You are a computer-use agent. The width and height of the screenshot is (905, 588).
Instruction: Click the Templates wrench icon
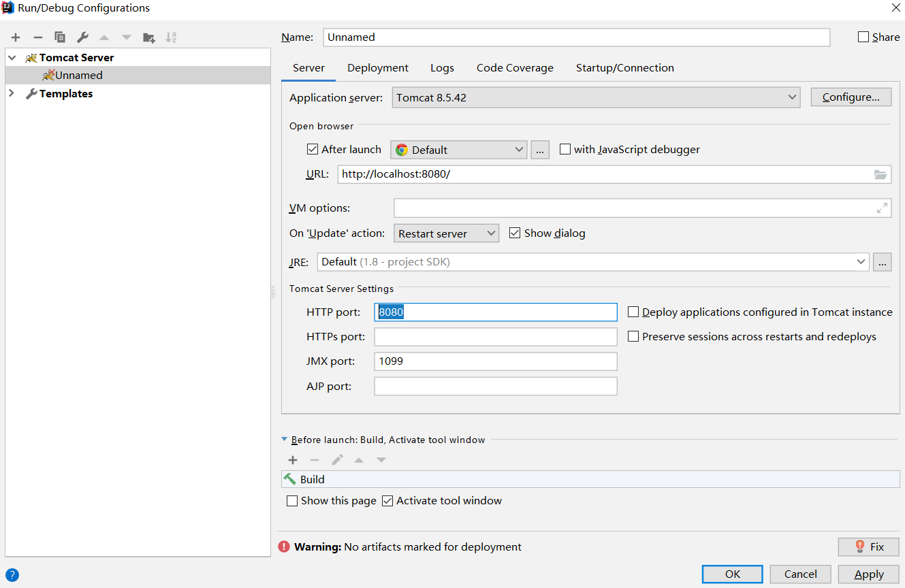[31, 94]
